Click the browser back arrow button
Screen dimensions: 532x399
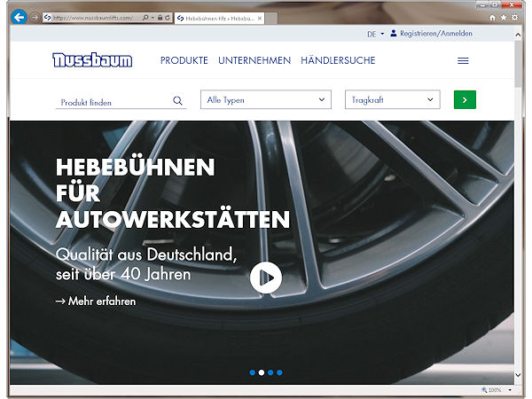[x=19, y=17]
